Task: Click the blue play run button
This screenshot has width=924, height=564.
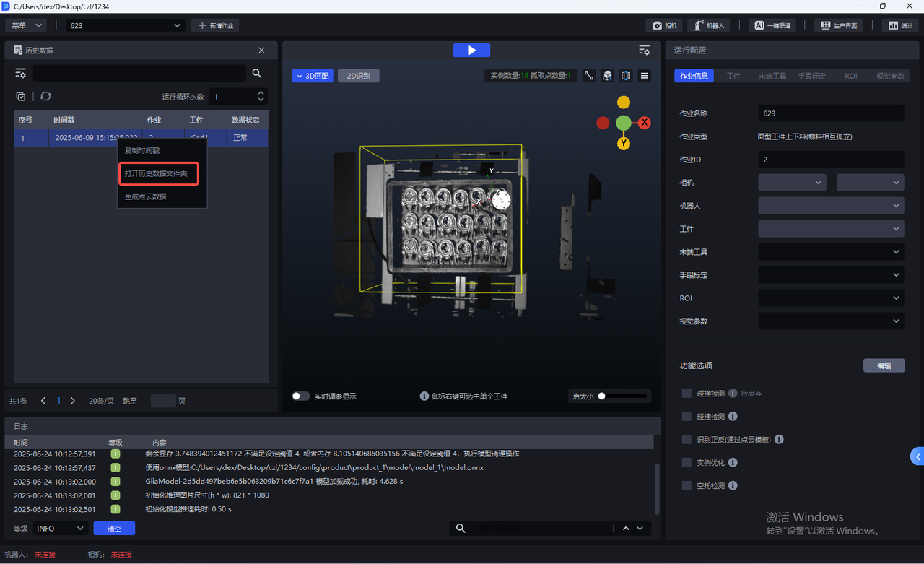Action: pyautogui.click(x=471, y=50)
